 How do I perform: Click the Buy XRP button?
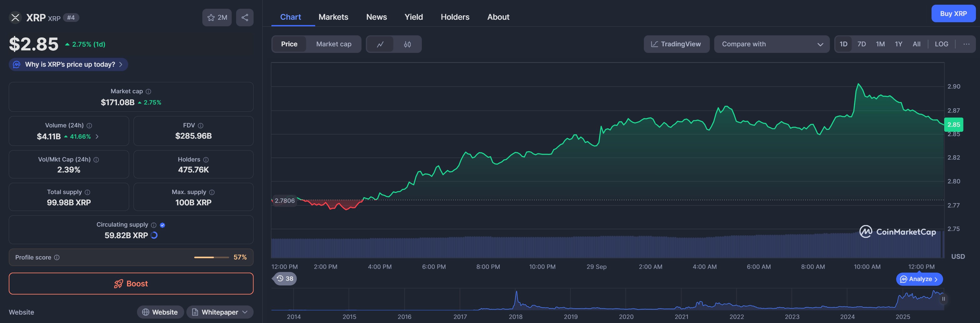(x=953, y=14)
